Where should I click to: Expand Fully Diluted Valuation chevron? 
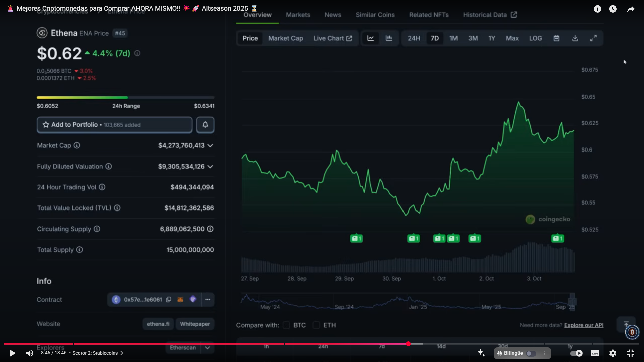pyautogui.click(x=210, y=166)
